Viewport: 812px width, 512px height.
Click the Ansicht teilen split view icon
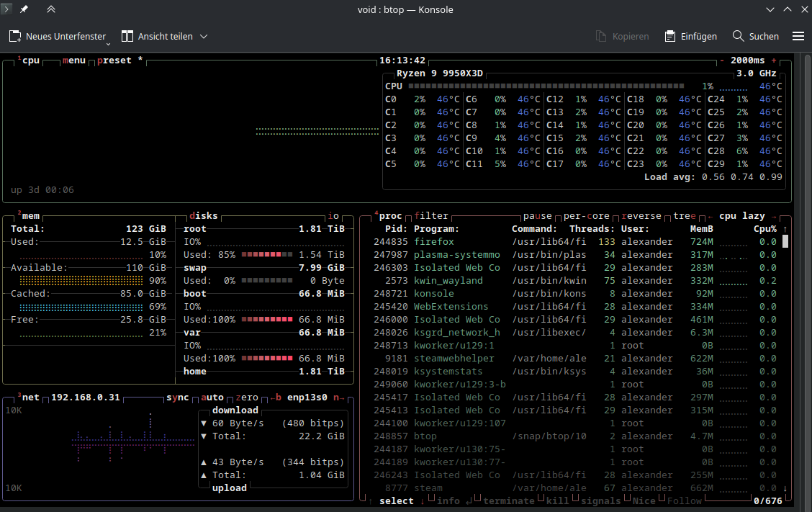127,36
